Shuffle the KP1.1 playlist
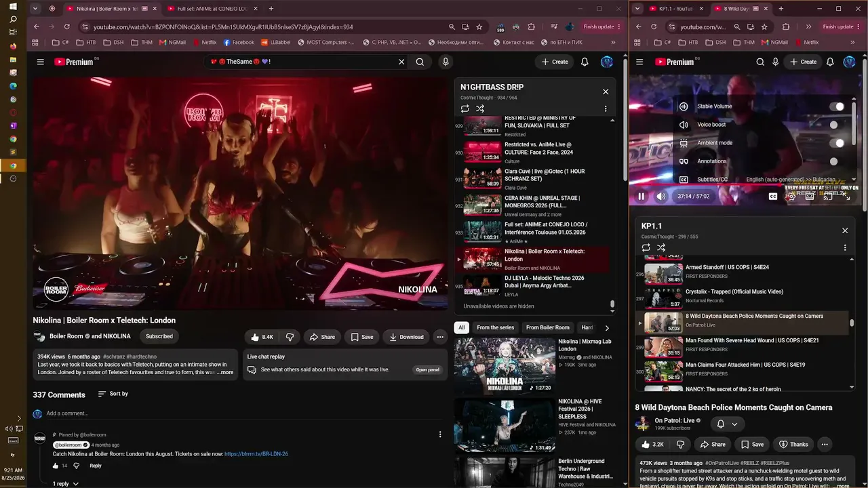868x488 pixels. point(661,247)
